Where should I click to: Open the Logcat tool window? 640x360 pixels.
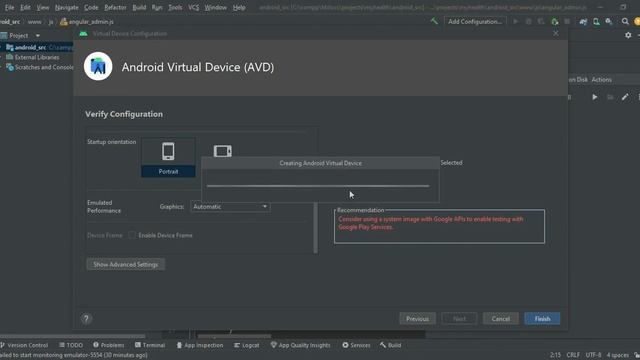247,345
